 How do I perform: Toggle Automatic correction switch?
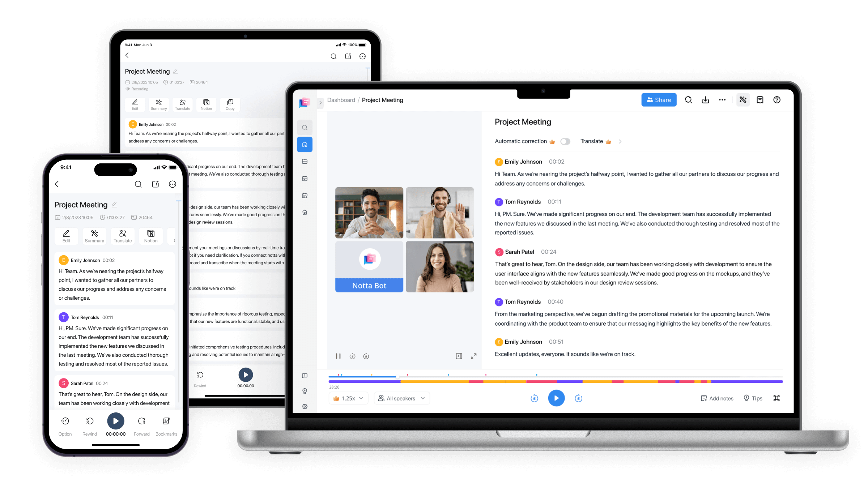pos(565,141)
